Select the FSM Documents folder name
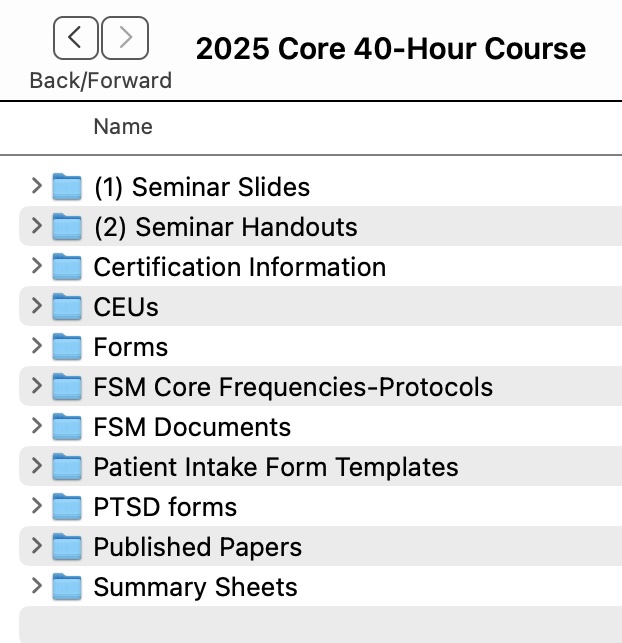 (x=192, y=427)
